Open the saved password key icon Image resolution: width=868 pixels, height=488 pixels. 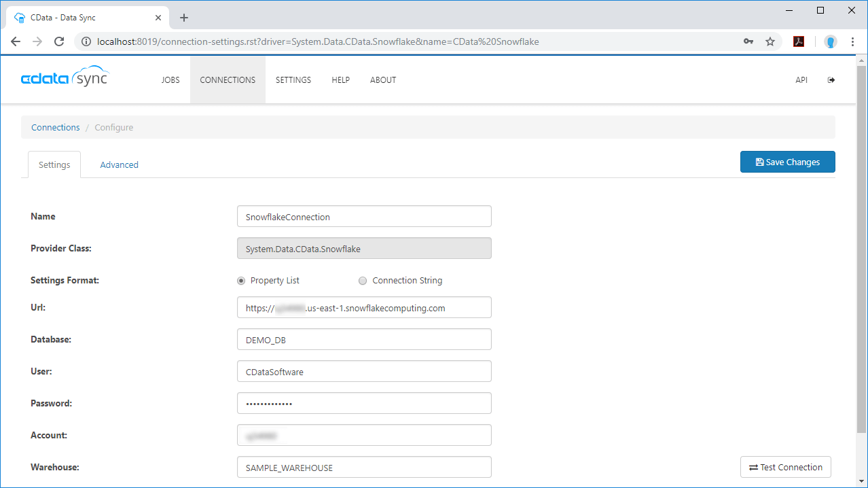click(x=748, y=41)
